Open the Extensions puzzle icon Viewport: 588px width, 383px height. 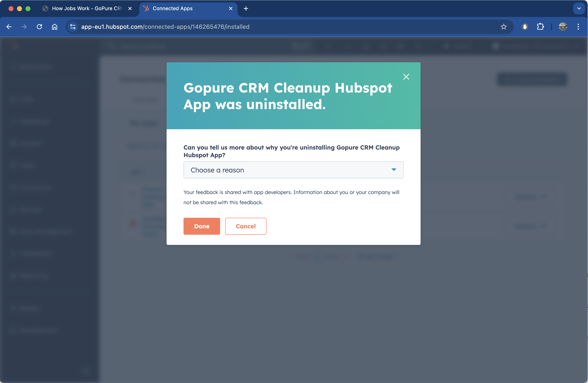540,27
